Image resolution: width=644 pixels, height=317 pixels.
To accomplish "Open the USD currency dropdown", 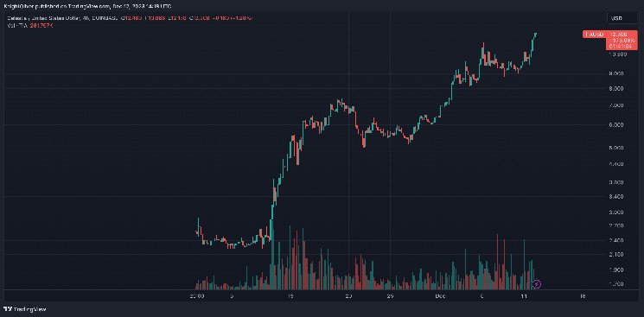I will click(622, 18).
